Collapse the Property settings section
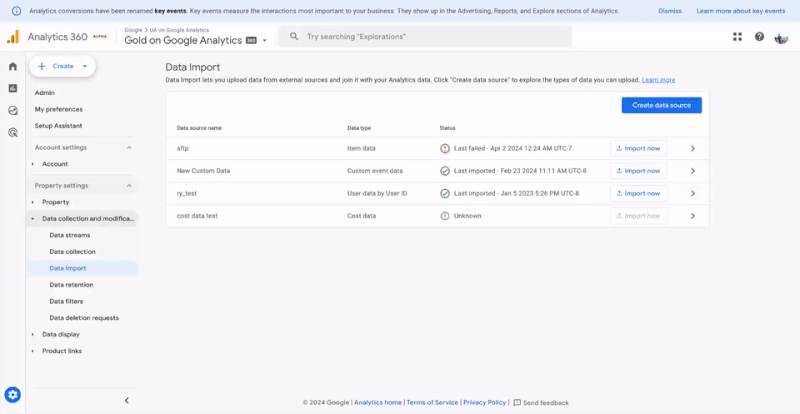 [x=129, y=186]
